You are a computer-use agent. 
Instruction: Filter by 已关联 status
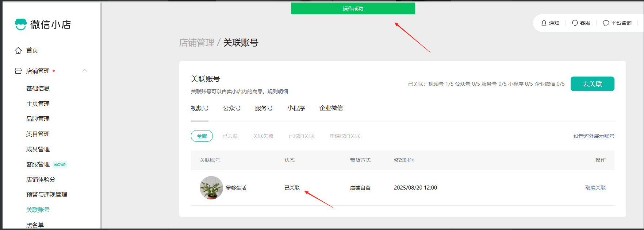(x=230, y=136)
